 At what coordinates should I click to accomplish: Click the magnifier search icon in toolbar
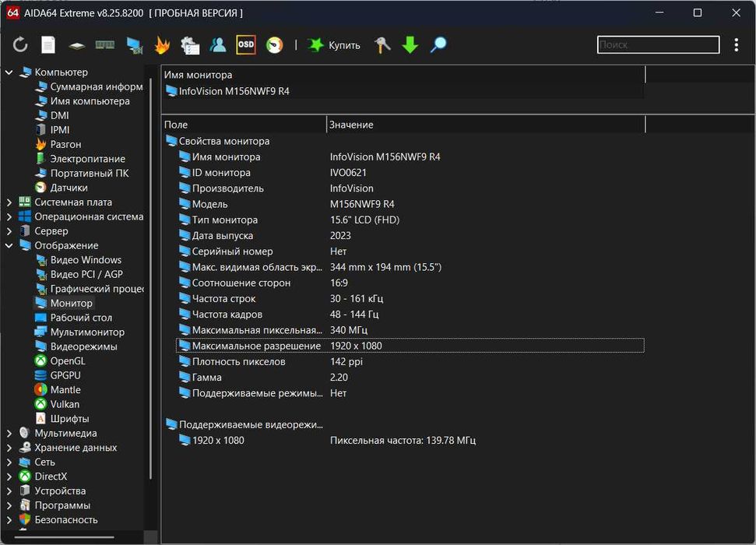coord(438,45)
